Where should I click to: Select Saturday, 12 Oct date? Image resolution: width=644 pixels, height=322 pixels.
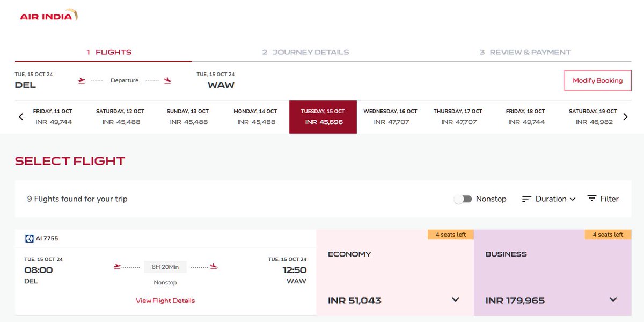[x=120, y=116]
